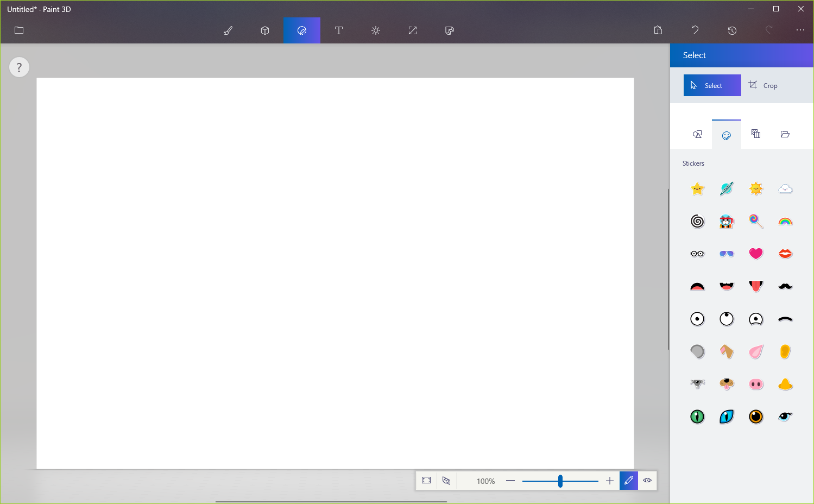
Task: Pick the toothy grin mouth sticker
Action: 727,286
